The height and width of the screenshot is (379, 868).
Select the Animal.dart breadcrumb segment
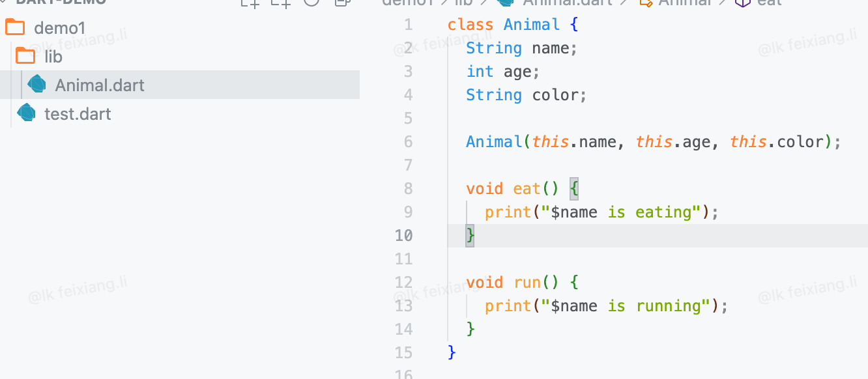tap(567, 2)
